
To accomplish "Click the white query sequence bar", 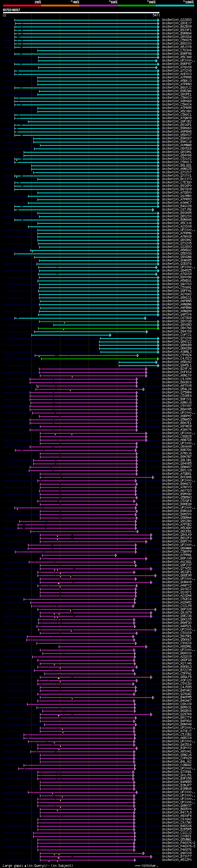I will 81,12.
